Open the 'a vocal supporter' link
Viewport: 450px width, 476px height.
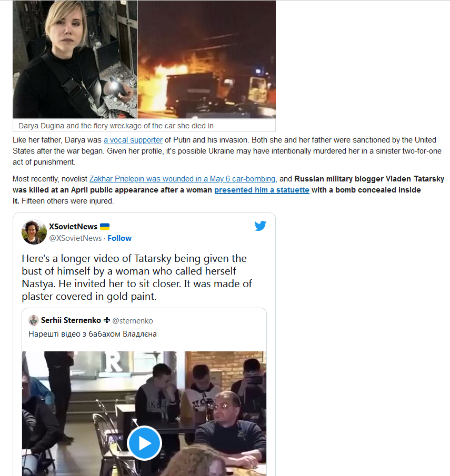133,140
